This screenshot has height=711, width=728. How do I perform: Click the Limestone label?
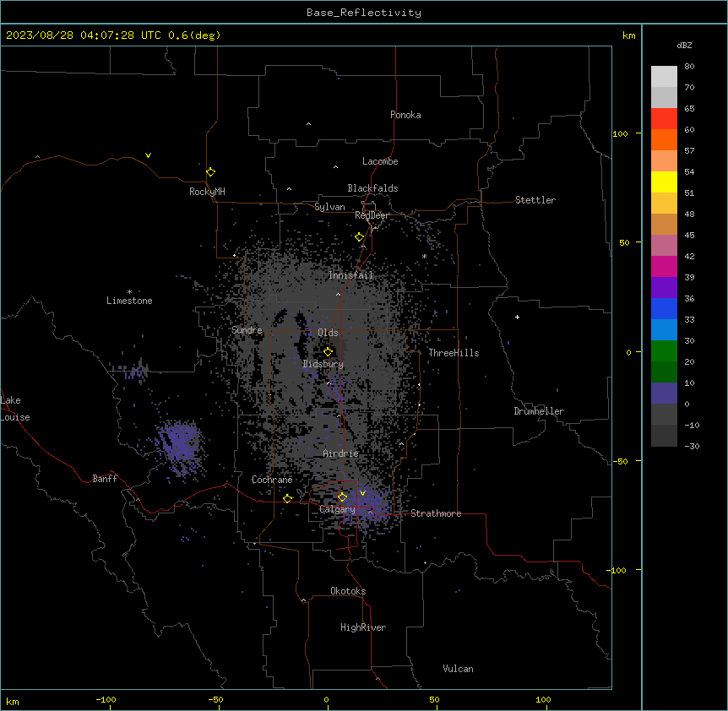click(129, 301)
